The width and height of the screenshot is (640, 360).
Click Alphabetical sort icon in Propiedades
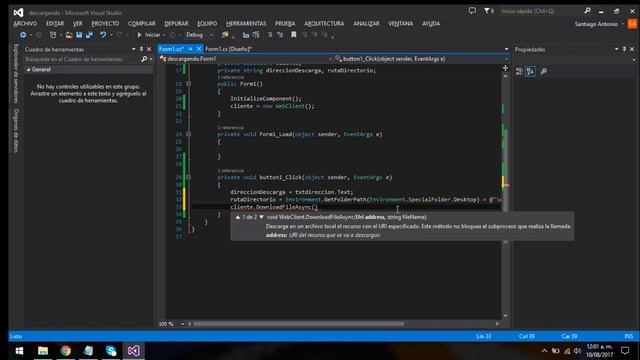click(x=531, y=72)
